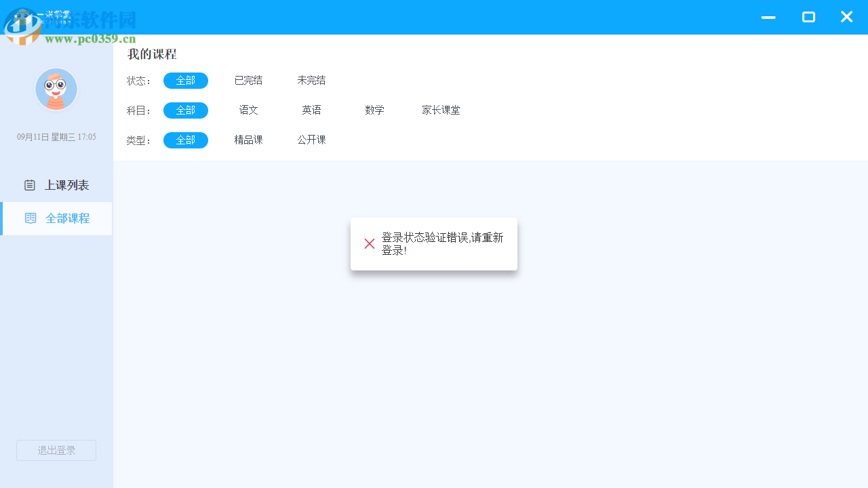Click the 类型 filter label
This screenshot has height=488, width=868.
click(x=139, y=141)
